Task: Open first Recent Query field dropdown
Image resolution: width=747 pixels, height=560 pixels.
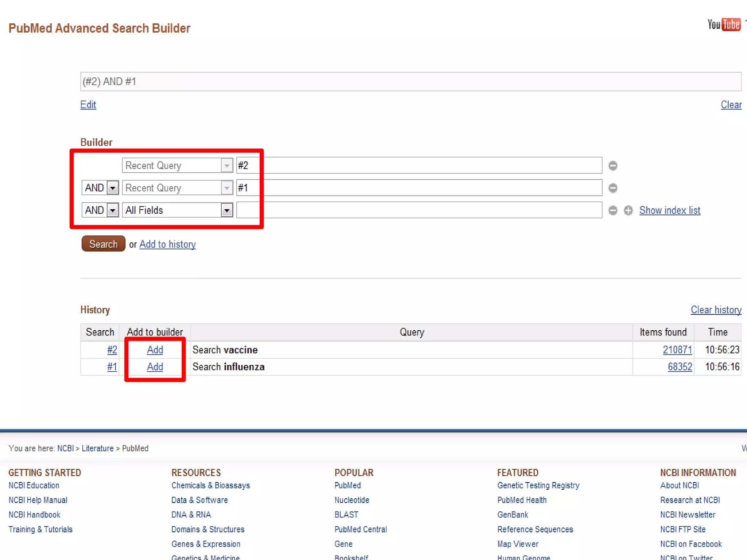Action: (x=227, y=166)
